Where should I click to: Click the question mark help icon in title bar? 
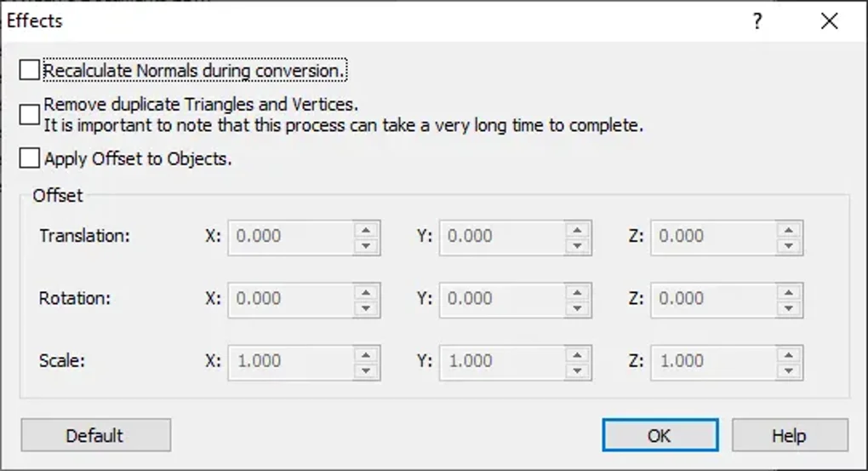point(757,21)
